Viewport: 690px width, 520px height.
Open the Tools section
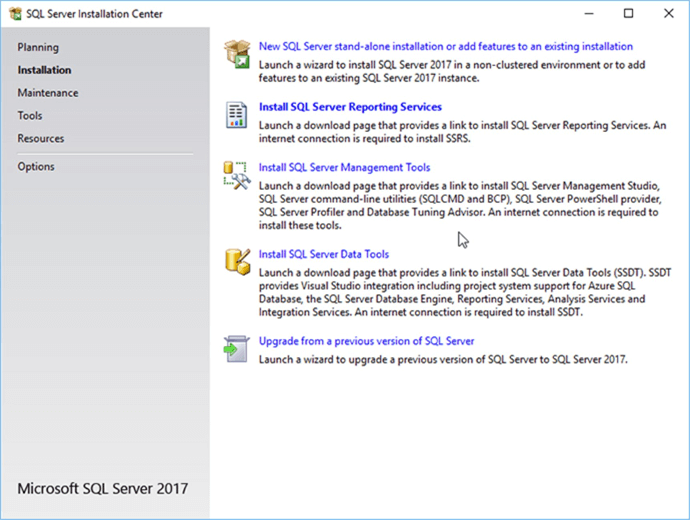[30, 116]
